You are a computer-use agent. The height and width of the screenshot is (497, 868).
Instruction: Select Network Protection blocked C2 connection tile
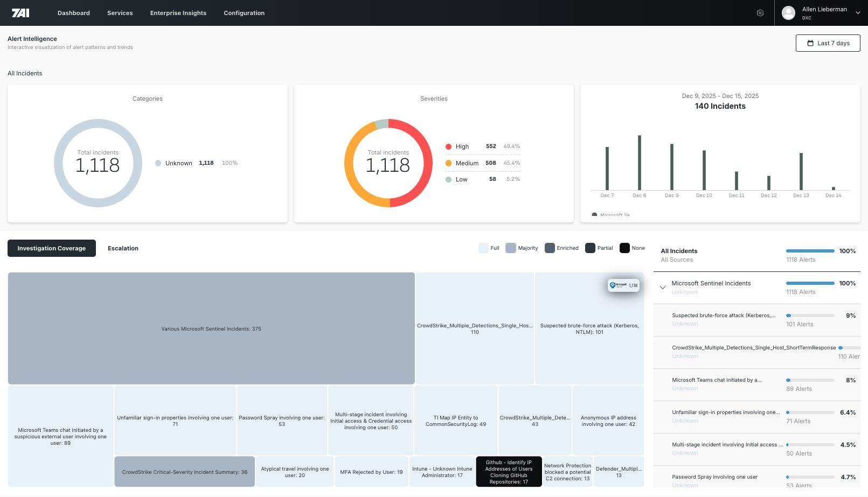[x=567, y=472]
